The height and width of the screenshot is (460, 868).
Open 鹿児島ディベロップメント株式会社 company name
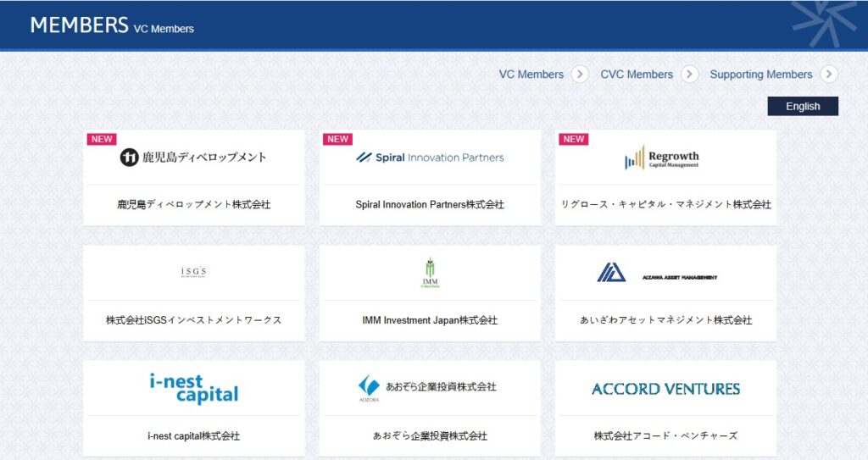194,204
